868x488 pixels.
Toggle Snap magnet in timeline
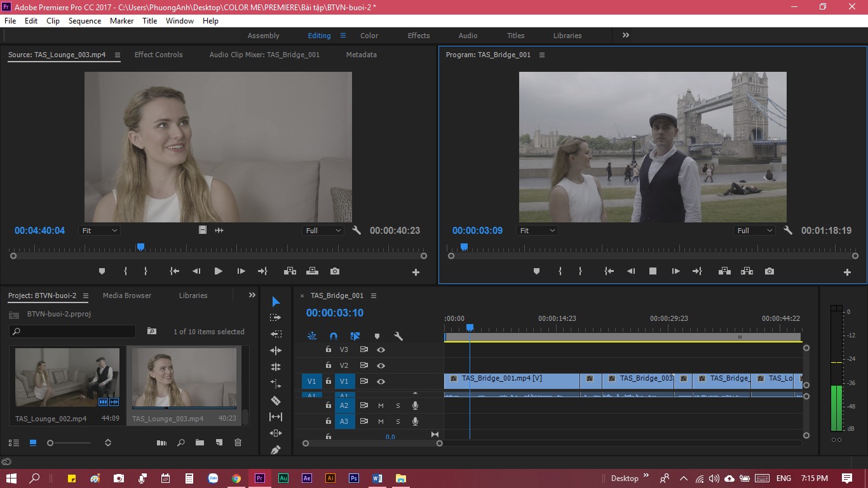click(334, 336)
